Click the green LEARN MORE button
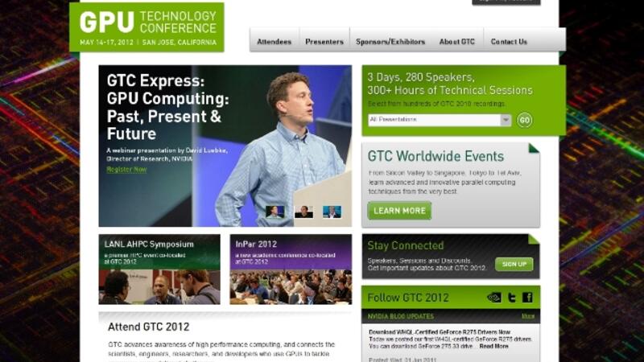644x362 pixels. click(x=399, y=211)
